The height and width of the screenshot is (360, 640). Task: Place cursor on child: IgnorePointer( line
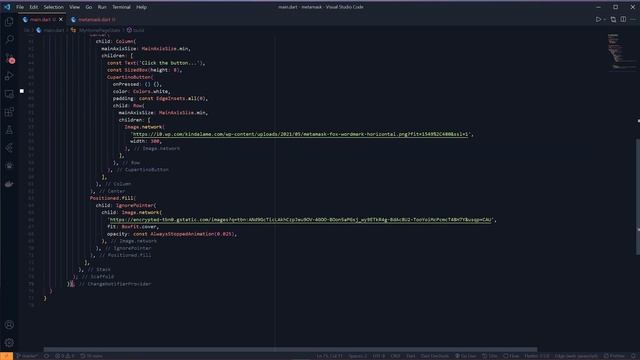coord(126,205)
